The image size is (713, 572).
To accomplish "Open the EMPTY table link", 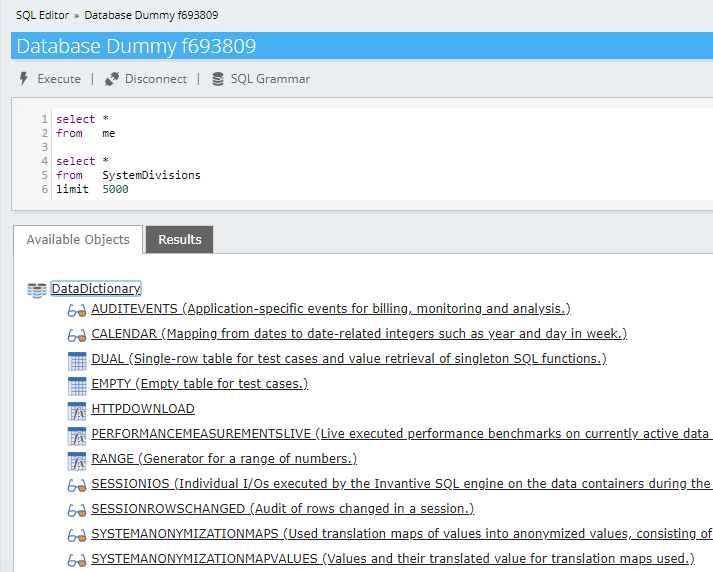I will pos(200,384).
